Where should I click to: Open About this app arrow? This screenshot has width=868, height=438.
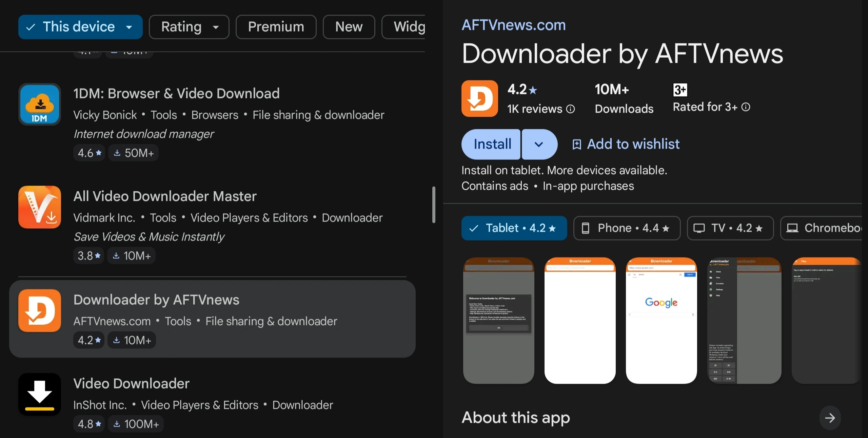click(x=830, y=418)
